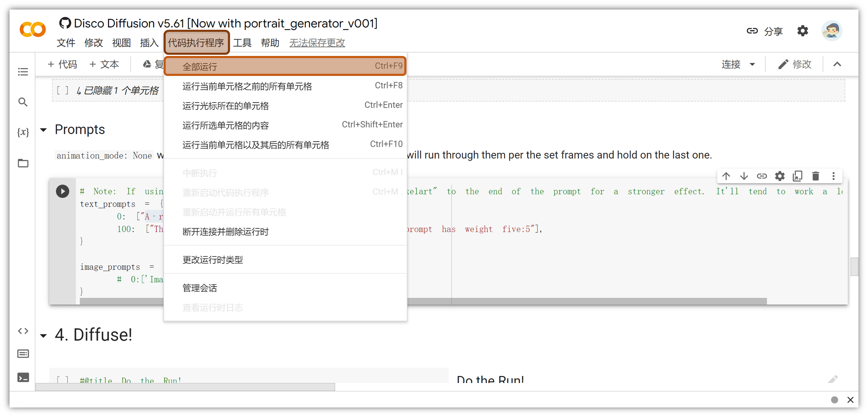The width and height of the screenshot is (868, 417).
Task: Collapse the Prompts section
Action: point(43,130)
